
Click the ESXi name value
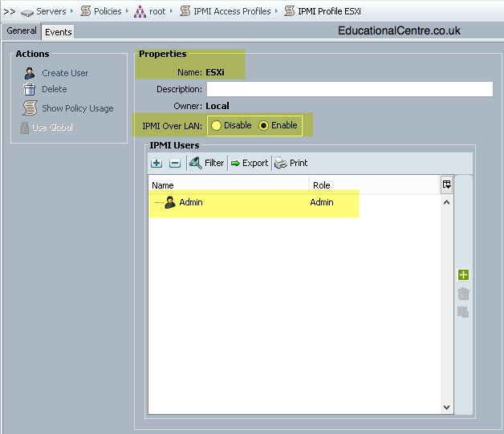click(215, 72)
